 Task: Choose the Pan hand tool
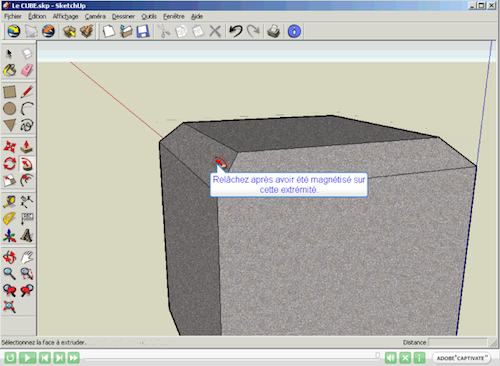point(27,257)
